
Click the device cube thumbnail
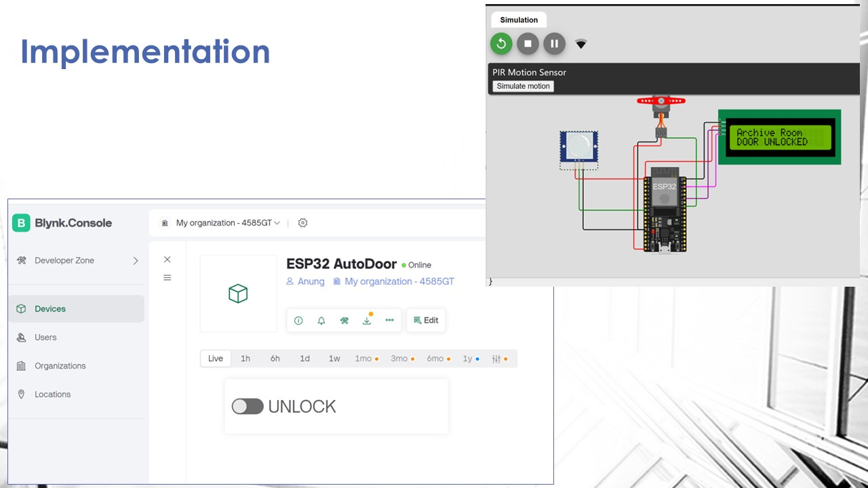coord(238,293)
